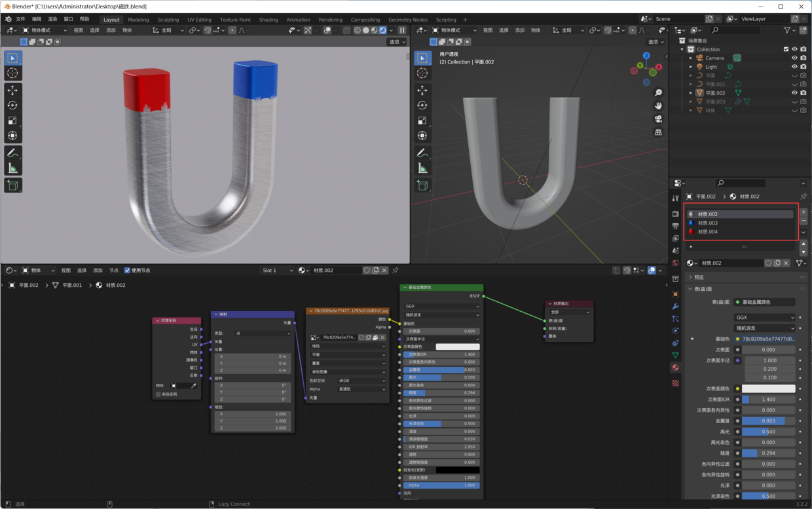Toggle the 来自实例 checkbox
812x509 pixels.
tap(158, 394)
